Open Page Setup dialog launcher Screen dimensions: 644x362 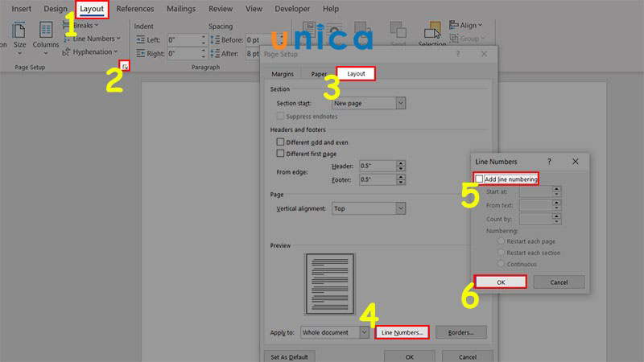(x=125, y=67)
